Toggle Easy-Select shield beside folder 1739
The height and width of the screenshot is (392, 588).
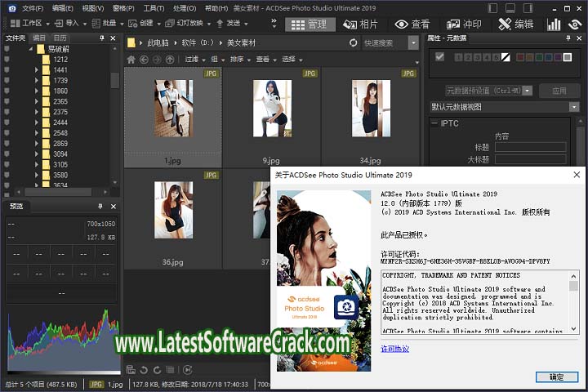point(7,80)
